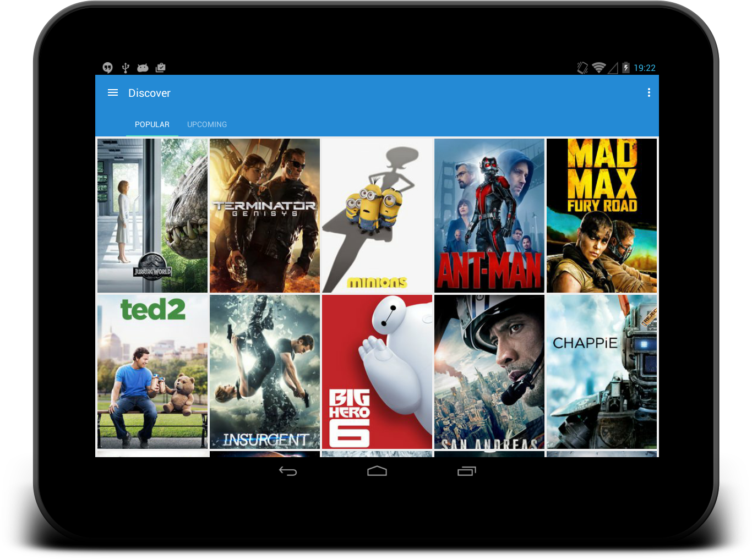Select the Ted 2 movie poster
The width and height of the screenshot is (752, 560).
[152, 372]
